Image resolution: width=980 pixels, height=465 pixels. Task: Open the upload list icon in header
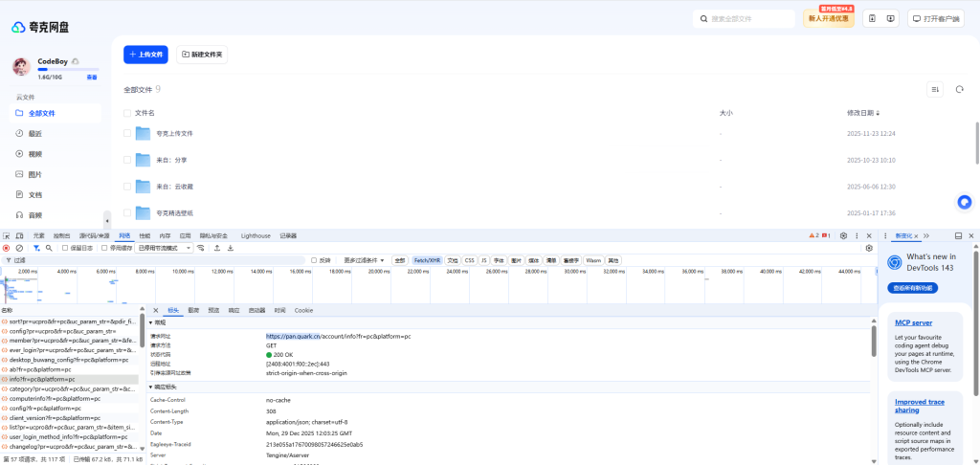pos(873,19)
